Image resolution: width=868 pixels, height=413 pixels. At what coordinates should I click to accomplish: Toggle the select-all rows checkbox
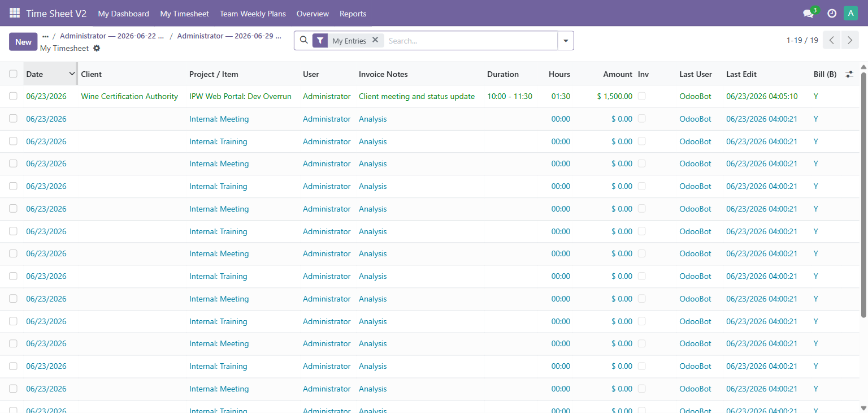click(13, 74)
